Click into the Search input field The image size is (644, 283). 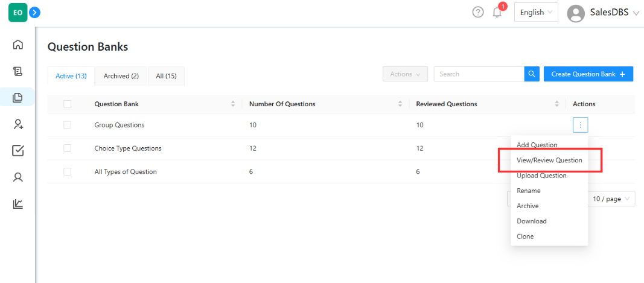pos(478,74)
